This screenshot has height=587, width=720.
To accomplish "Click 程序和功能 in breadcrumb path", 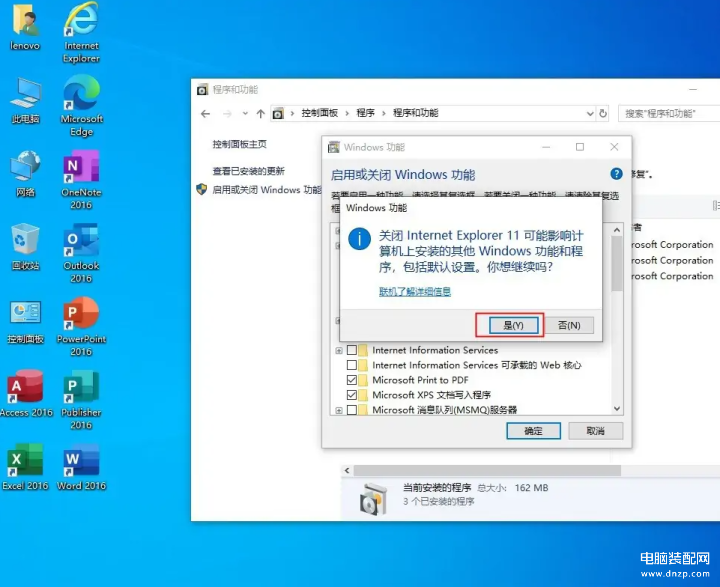I will coord(416,113).
